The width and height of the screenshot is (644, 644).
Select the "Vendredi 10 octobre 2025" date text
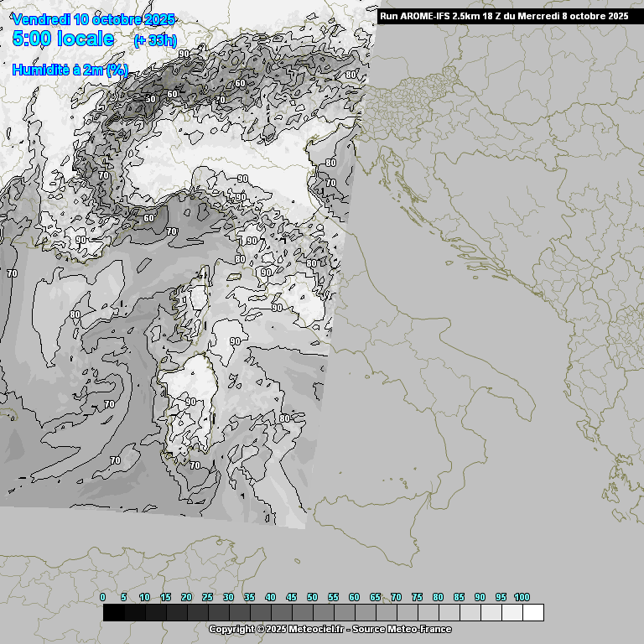point(93,19)
